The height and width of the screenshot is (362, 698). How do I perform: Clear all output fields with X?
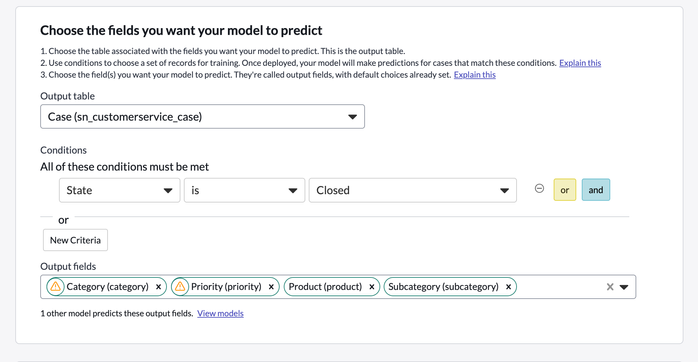[610, 287]
